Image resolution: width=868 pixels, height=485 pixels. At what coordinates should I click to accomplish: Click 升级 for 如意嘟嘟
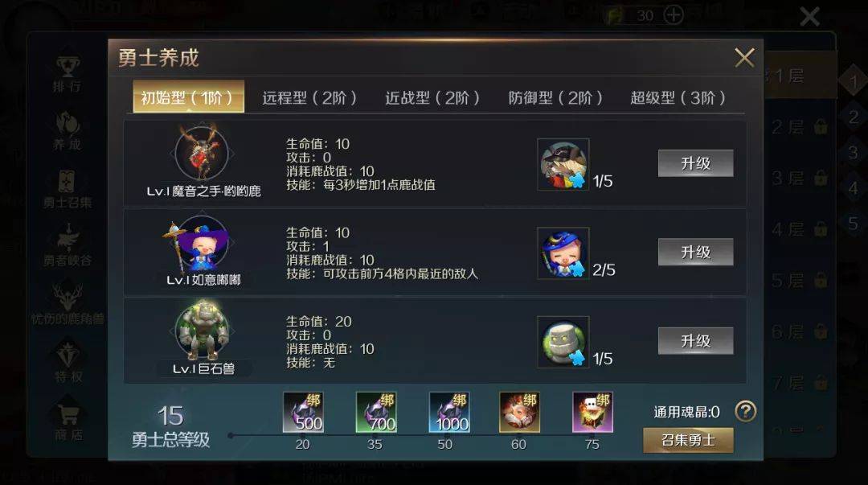coord(695,253)
